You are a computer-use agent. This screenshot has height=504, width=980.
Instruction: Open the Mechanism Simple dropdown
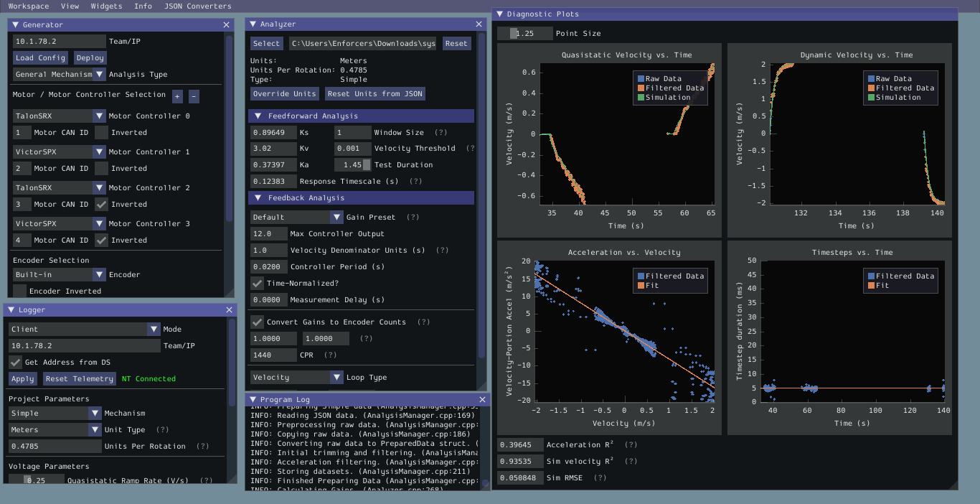click(55, 413)
